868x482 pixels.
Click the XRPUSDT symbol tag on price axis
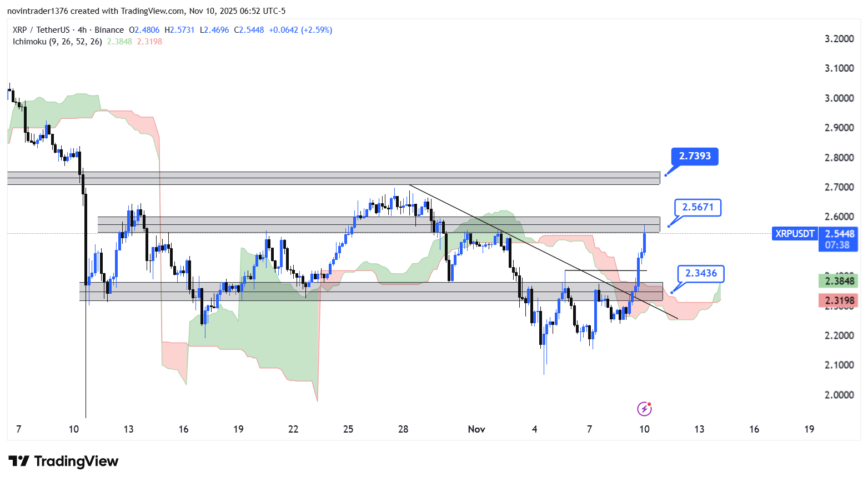pyautogui.click(x=795, y=234)
